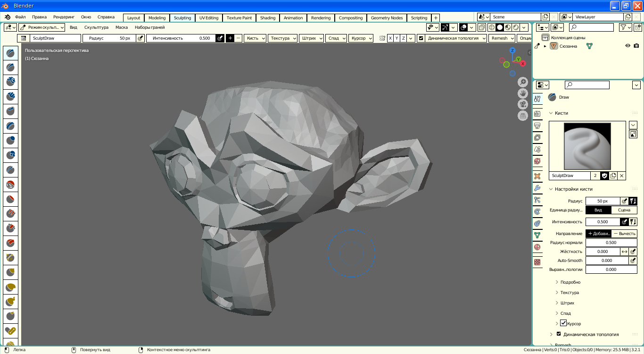Image resolution: width=644 pixels, height=354 pixels.
Task: Select the Crease brush tool
Action: pyautogui.click(x=10, y=170)
